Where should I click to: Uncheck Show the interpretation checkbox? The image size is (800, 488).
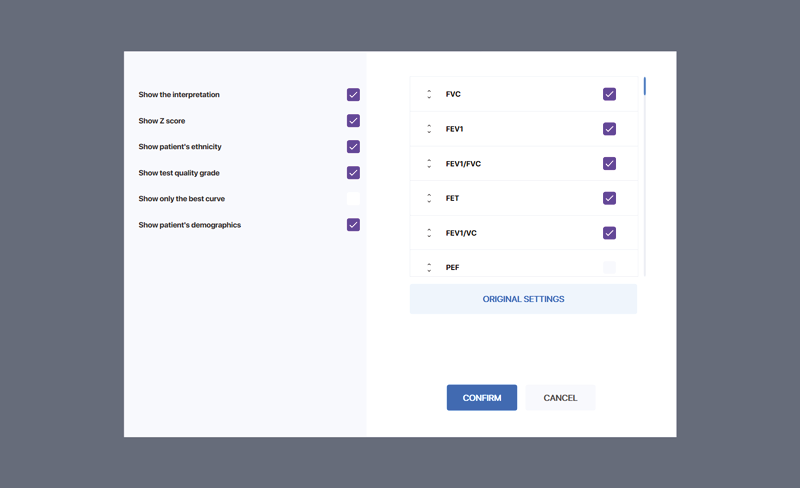353,95
